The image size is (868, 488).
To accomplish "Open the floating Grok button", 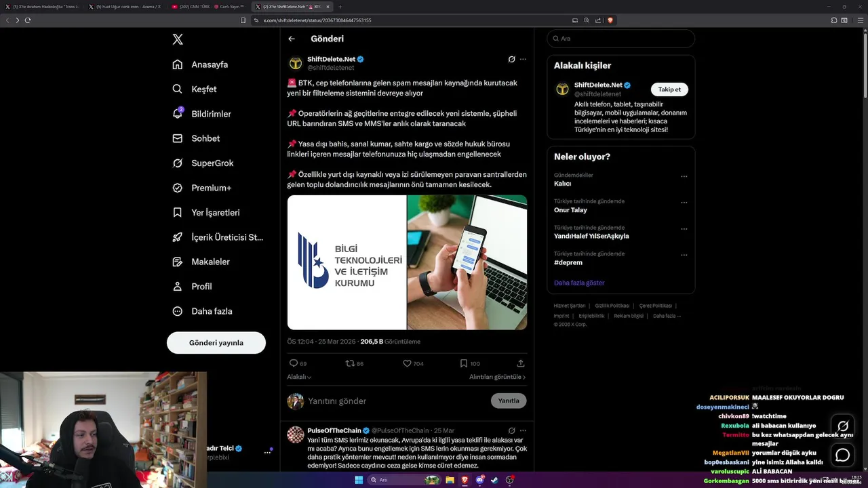I will (843, 426).
